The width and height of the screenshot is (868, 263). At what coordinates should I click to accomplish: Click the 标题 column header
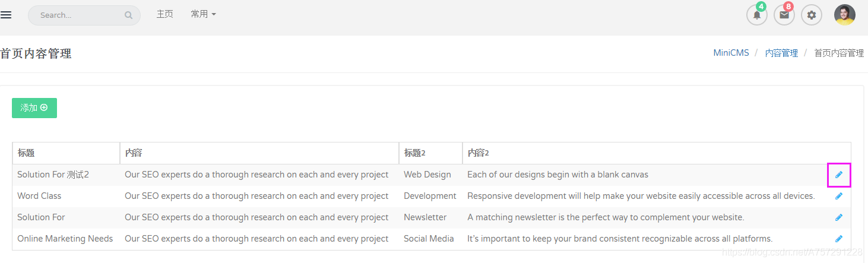coord(26,153)
